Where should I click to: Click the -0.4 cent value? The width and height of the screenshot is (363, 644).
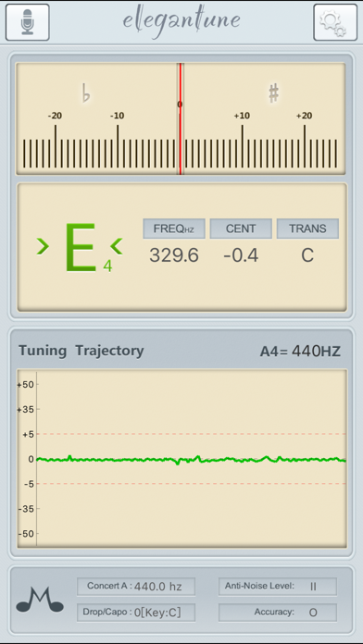pos(241,255)
